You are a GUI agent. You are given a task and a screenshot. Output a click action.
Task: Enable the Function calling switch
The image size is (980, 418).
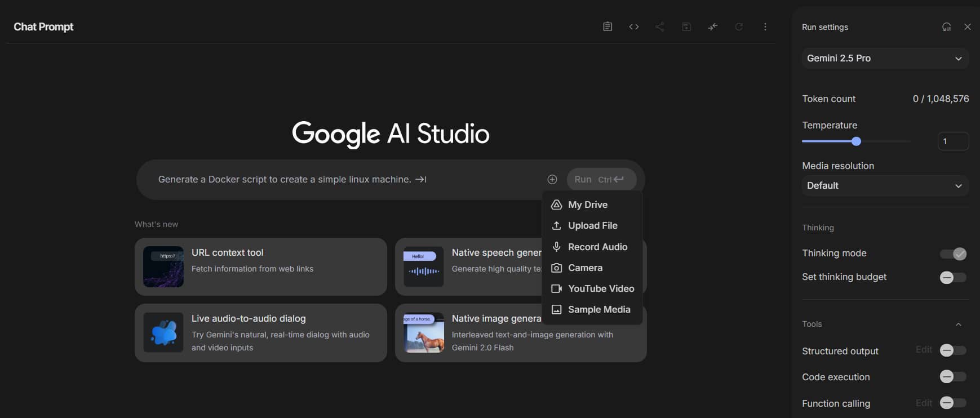(953, 403)
